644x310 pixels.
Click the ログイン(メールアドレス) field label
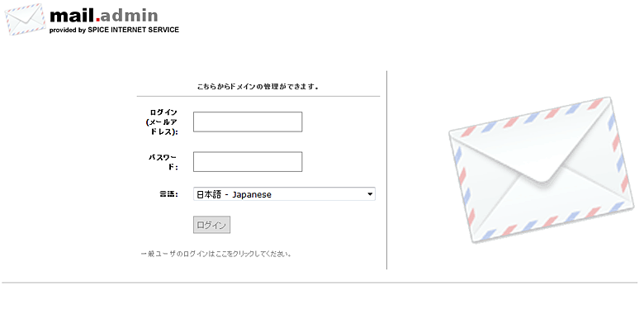point(162,122)
